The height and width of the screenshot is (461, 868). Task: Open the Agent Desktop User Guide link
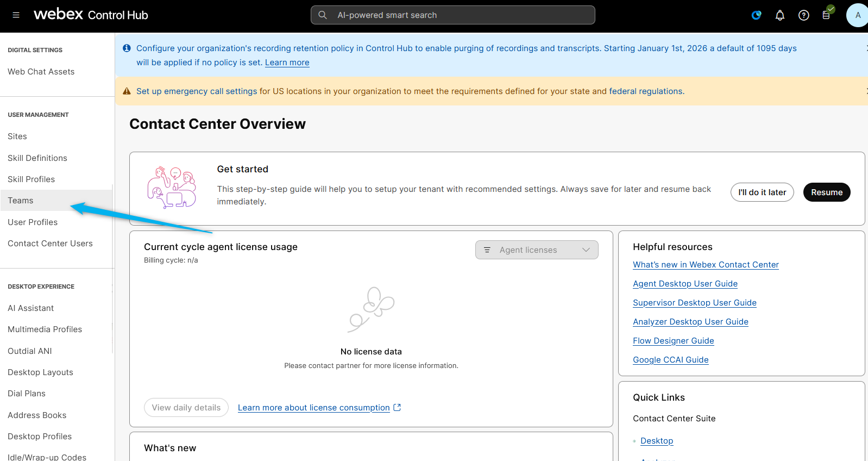click(x=685, y=284)
